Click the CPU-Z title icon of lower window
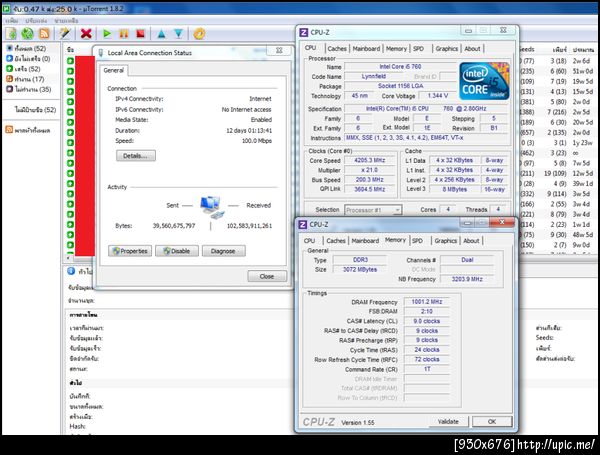This screenshot has width=600, height=455. pyautogui.click(x=302, y=224)
